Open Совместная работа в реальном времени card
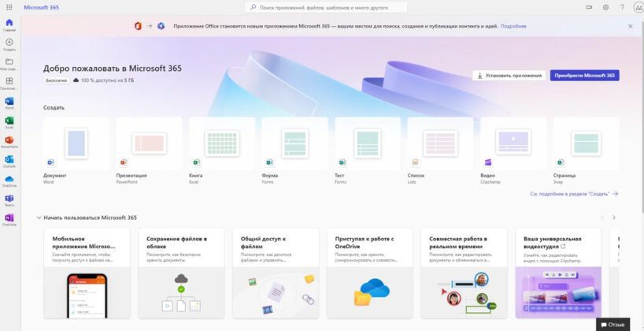Viewport: 644px width, 331px height. point(464,273)
